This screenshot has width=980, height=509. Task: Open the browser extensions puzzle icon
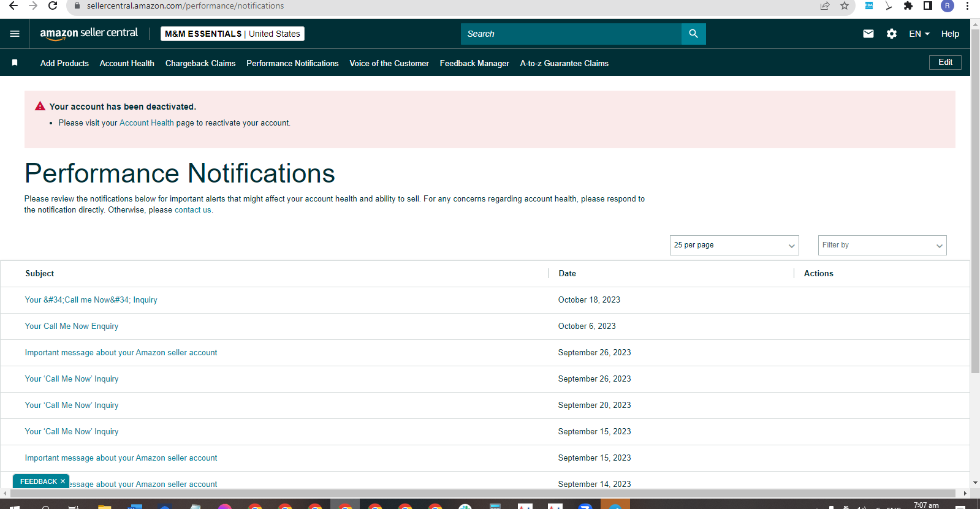908,6
